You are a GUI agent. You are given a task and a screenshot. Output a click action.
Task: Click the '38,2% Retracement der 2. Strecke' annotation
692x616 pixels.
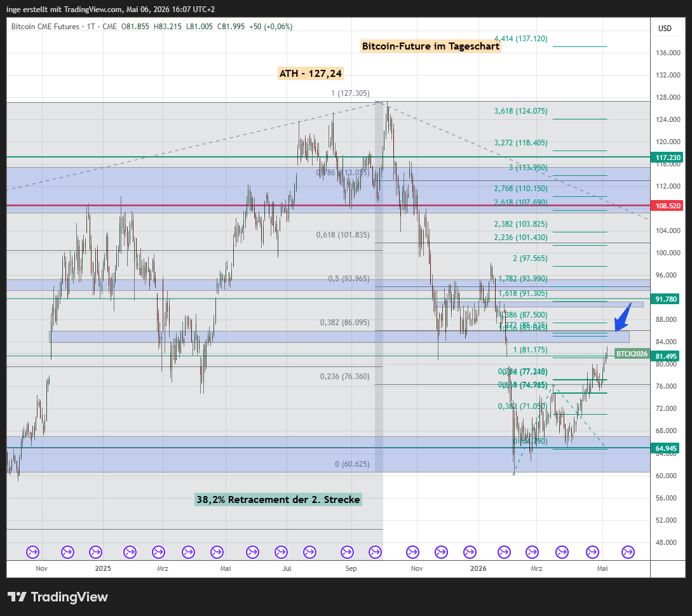[x=278, y=500]
